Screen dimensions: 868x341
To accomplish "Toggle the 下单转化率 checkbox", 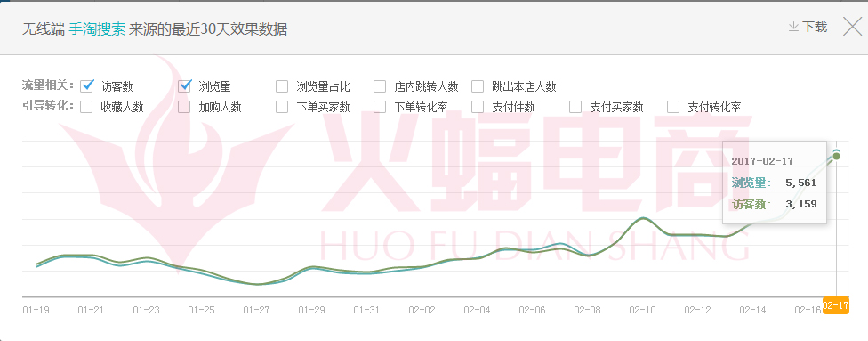I will [380, 107].
